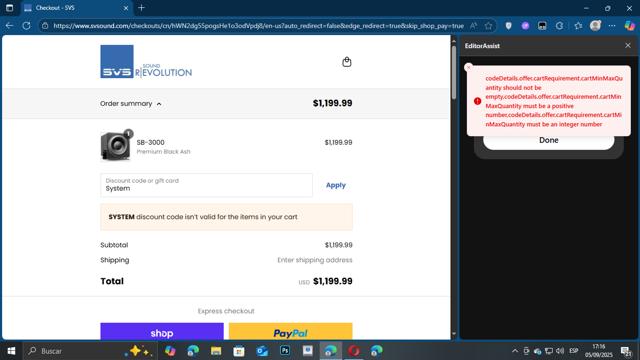
Task: Show hidden system tray icons
Action: (x=515, y=351)
